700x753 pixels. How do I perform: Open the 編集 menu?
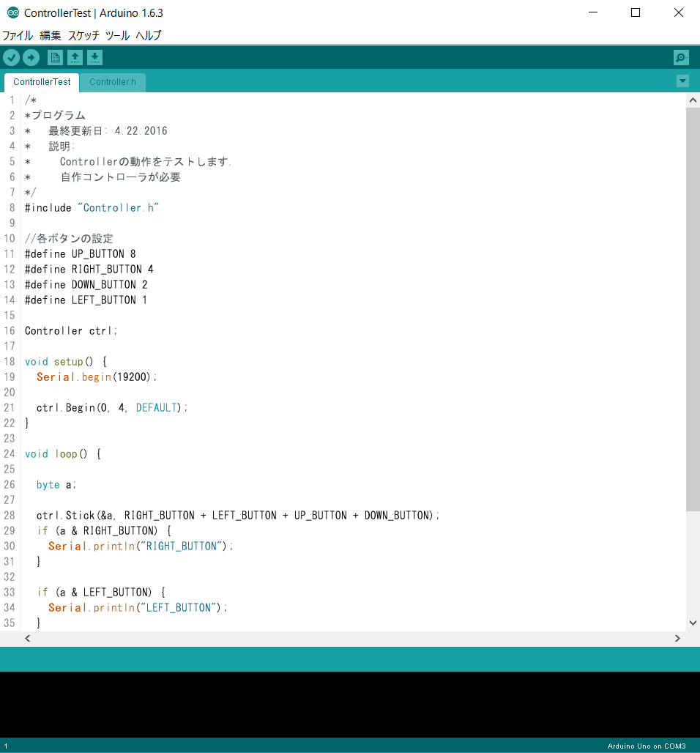tap(51, 36)
